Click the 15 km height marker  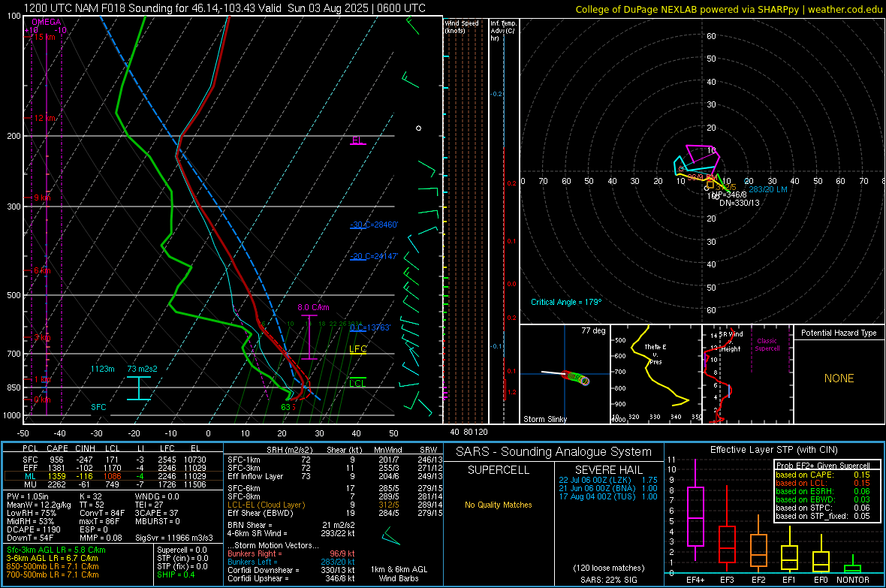(44, 37)
